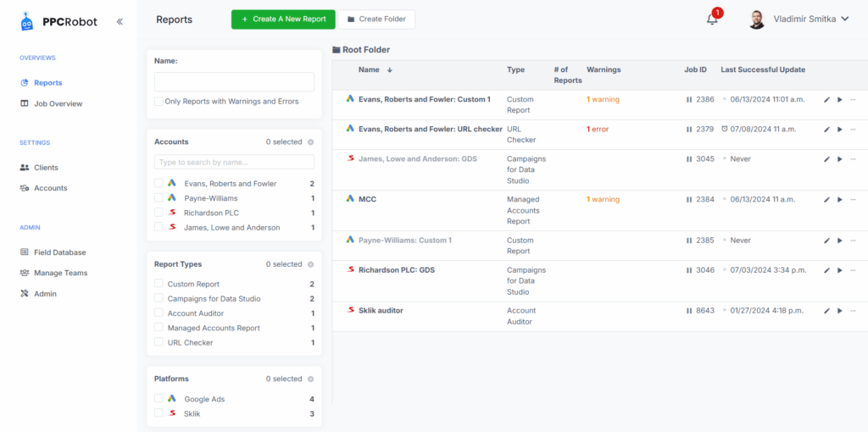This screenshot has width=868, height=432.
Task: Edit the MCC report with pencil icon
Action: click(826, 200)
